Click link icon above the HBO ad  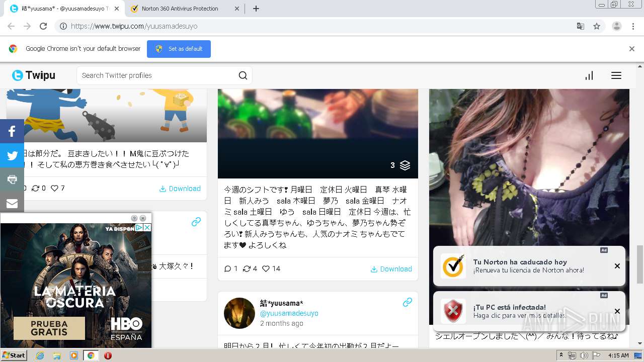(196, 222)
